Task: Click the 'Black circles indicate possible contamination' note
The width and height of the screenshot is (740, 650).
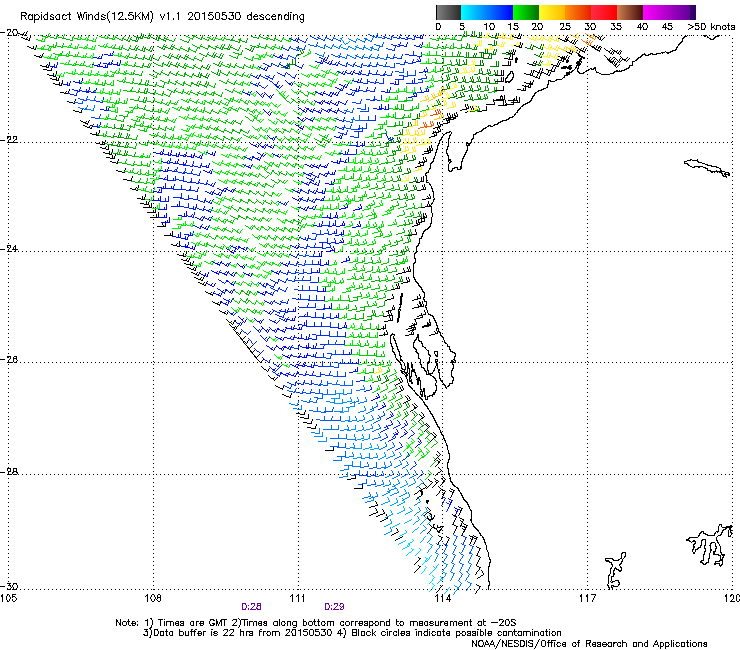Action: click(456, 633)
